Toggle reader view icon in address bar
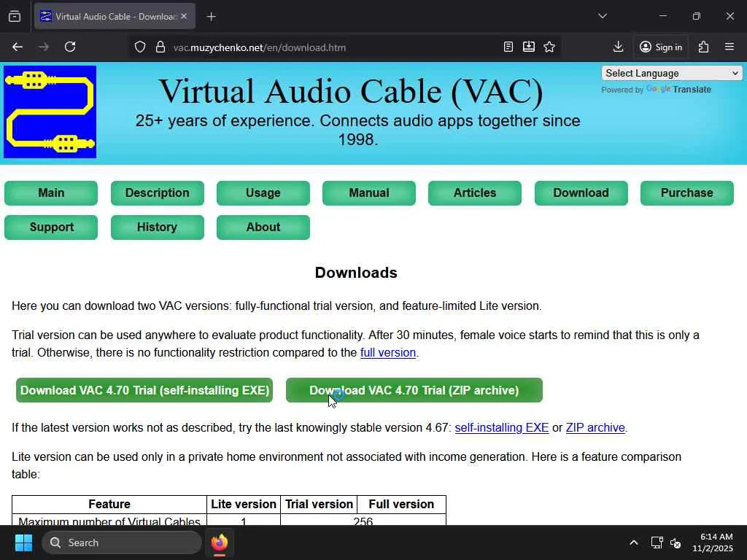The height and width of the screenshot is (560, 747). [508, 47]
